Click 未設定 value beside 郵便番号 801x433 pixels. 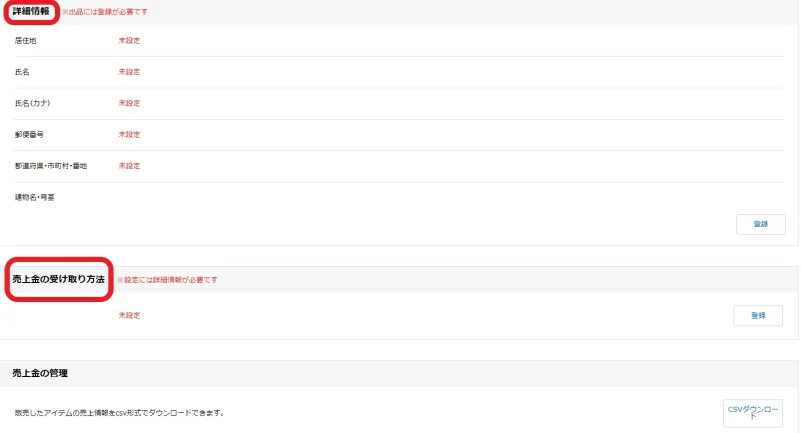[x=129, y=134]
